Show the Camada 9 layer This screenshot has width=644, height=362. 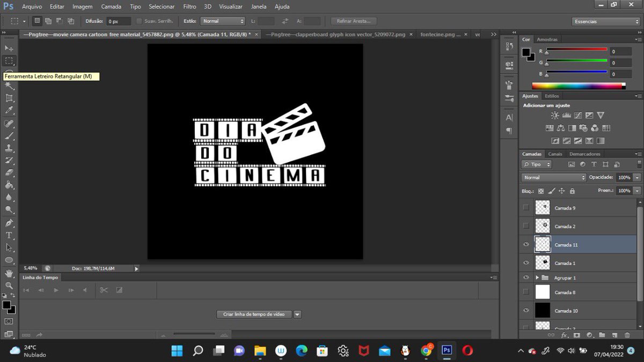(525, 208)
